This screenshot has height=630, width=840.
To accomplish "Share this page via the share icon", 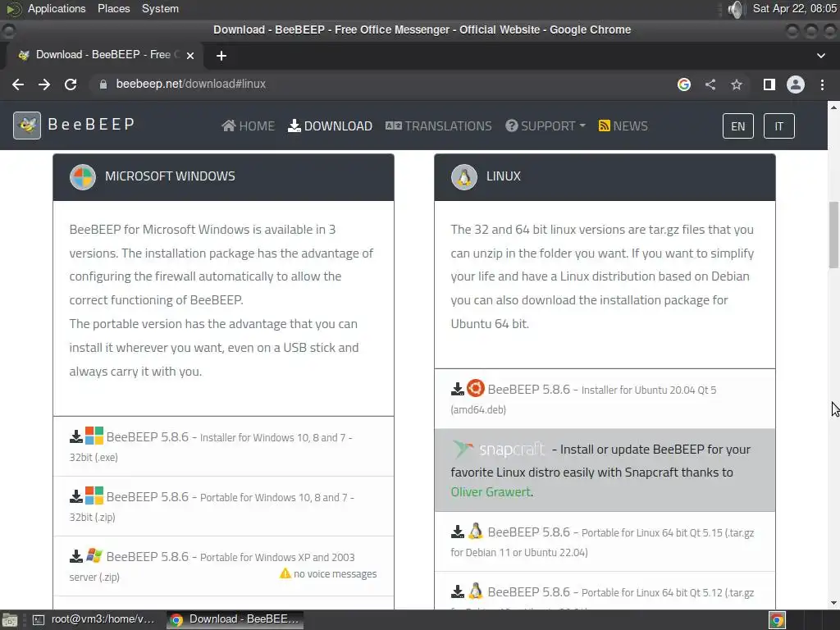I will [710, 84].
